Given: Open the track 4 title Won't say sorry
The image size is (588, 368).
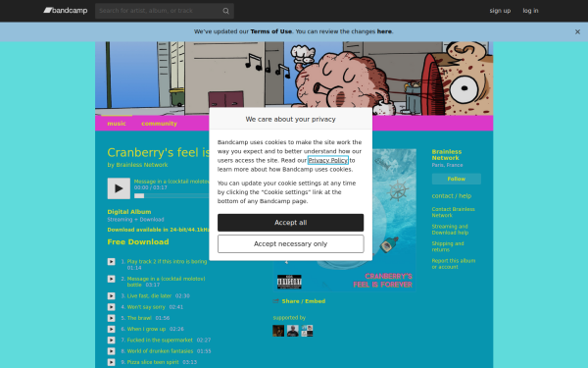Looking at the screenshot, I should coord(146,307).
